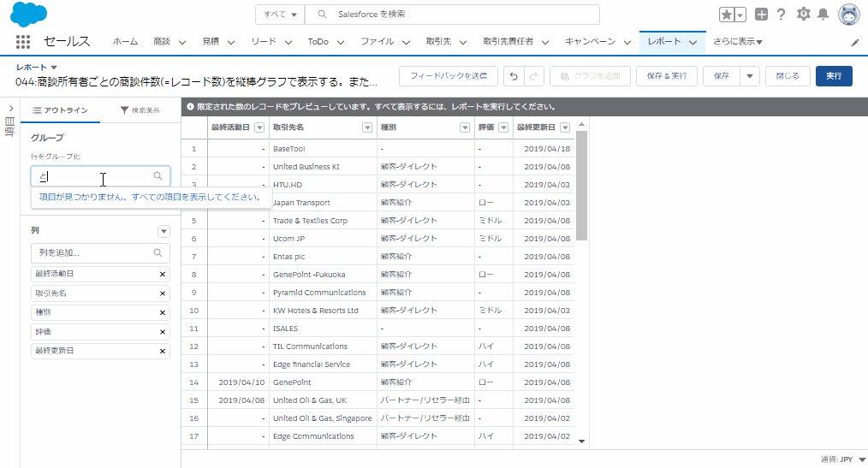The width and height of the screenshot is (868, 468).
Task: Expand the 項目 fields side panel
Action: (x=10, y=109)
